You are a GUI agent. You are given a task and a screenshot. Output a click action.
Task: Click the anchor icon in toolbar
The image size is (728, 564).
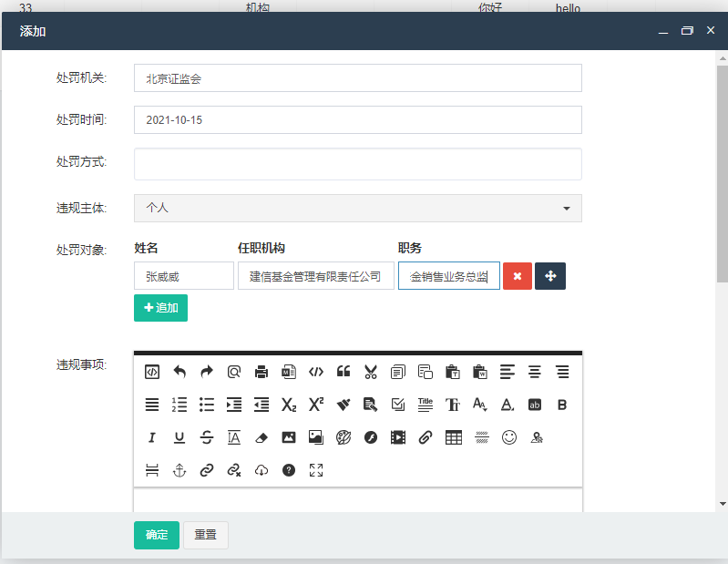[x=179, y=470]
